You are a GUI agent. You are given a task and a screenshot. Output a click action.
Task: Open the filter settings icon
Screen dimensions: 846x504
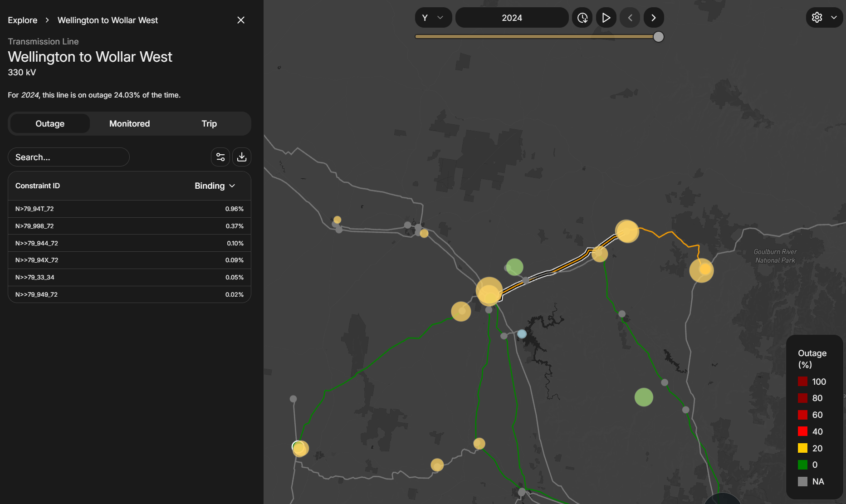[220, 157]
